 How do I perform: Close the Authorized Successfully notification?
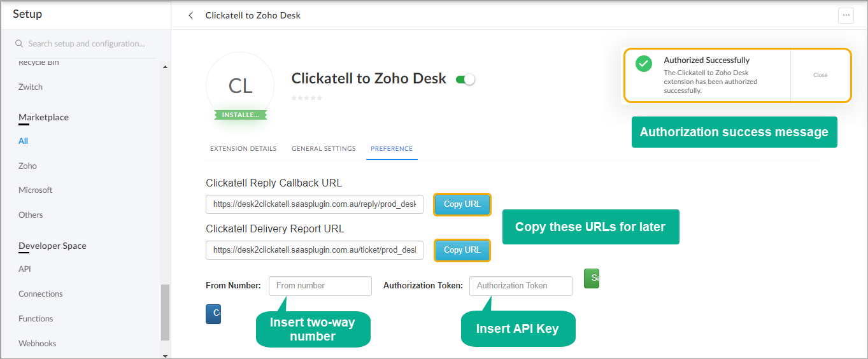[x=820, y=75]
